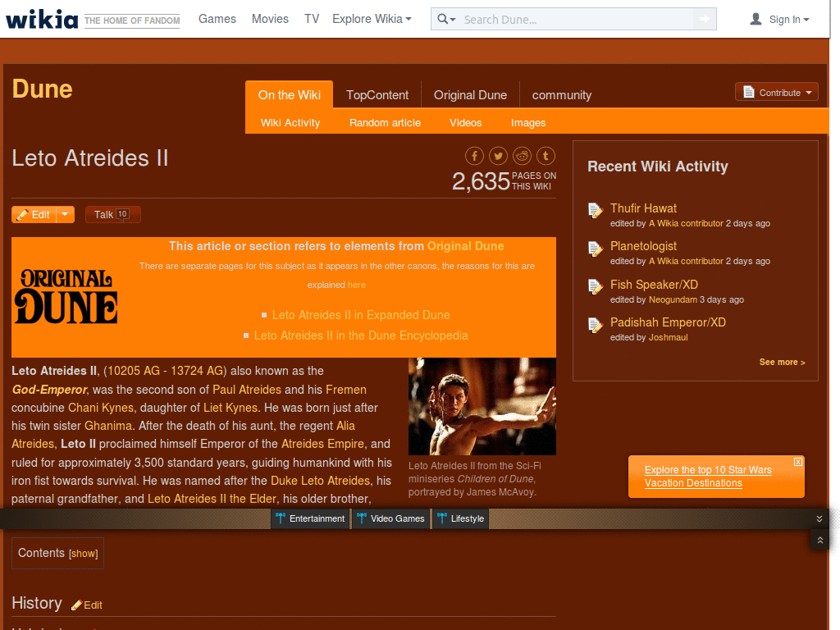Select Original Dune tab
This screenshot has height=630, width=840.
click(470, 95)
